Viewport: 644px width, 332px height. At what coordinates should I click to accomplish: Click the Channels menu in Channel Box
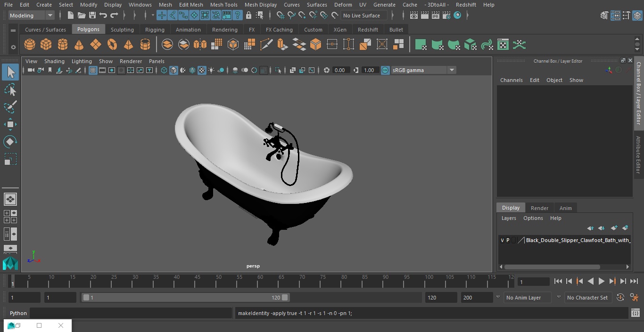coord(511,80)
